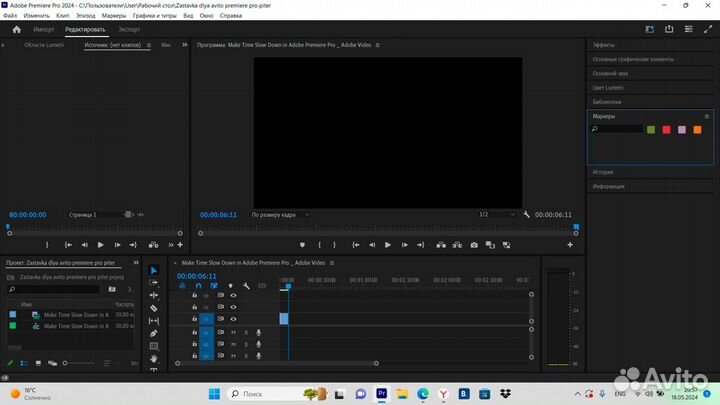Toggle sync lock on track V2

(x=220, y=307)
